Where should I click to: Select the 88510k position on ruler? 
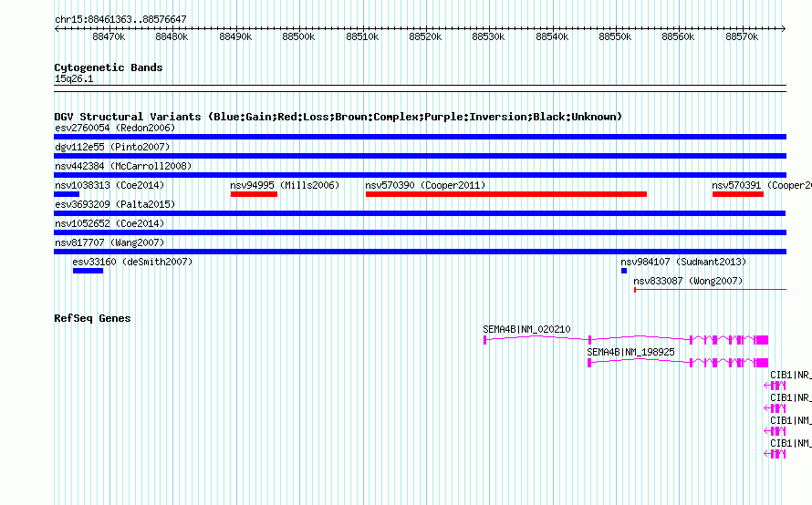point(362,36)
